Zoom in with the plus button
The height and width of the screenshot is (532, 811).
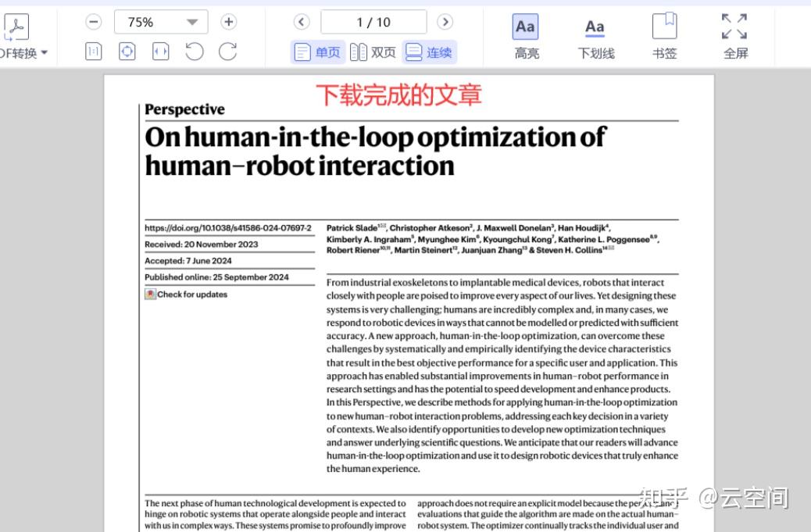(x=229, y=22)
